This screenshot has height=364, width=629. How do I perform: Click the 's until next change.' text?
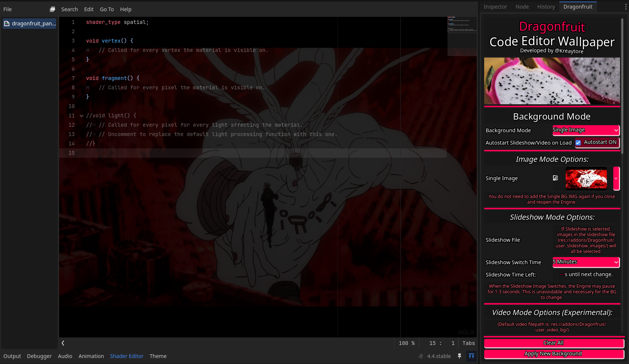coord(589,274)
